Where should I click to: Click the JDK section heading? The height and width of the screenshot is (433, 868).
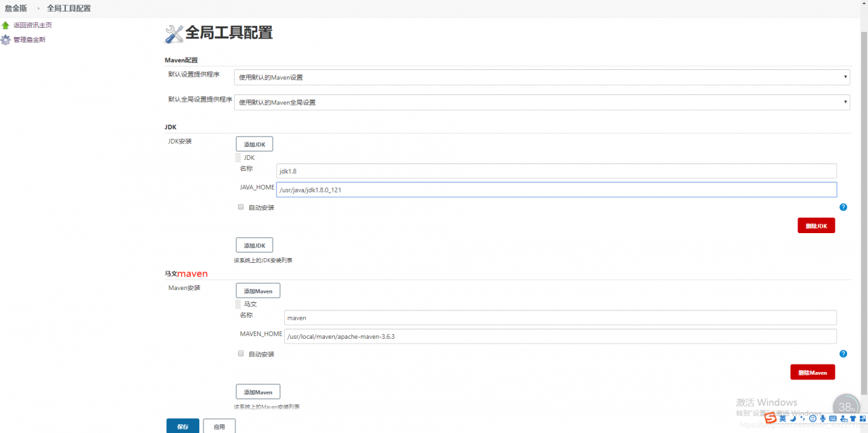(170, 127)
